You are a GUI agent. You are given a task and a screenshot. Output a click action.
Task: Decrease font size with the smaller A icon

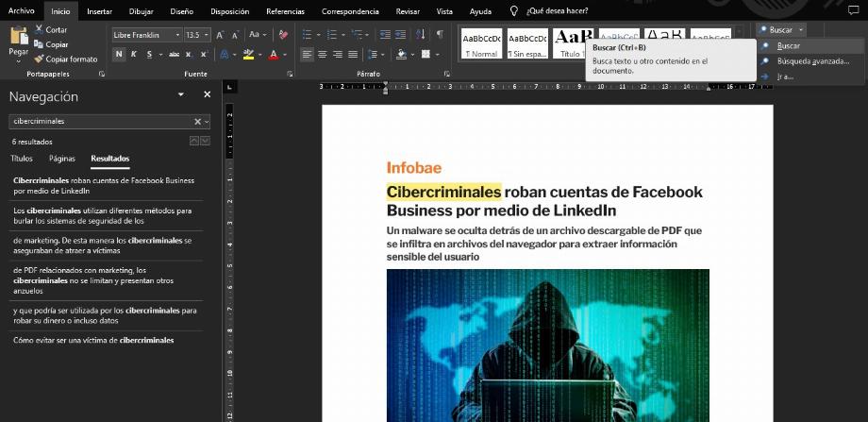coord(235,35)
